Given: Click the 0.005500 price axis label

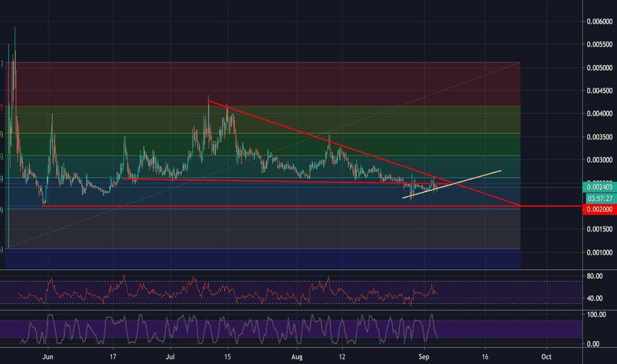Looking at the screenshot, I should tap(599, 44).
